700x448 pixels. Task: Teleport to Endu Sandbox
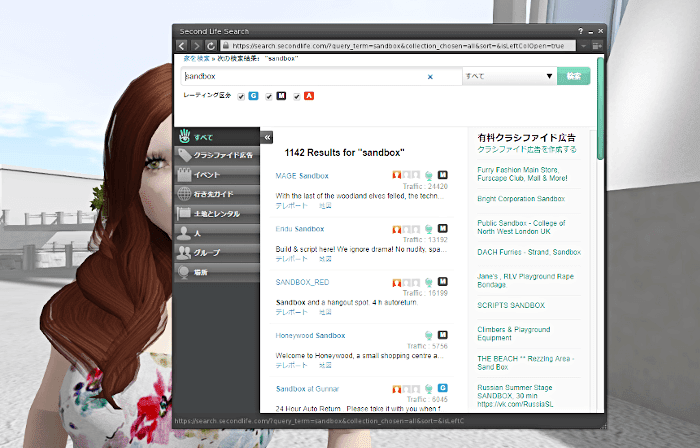tap(292, 259)
